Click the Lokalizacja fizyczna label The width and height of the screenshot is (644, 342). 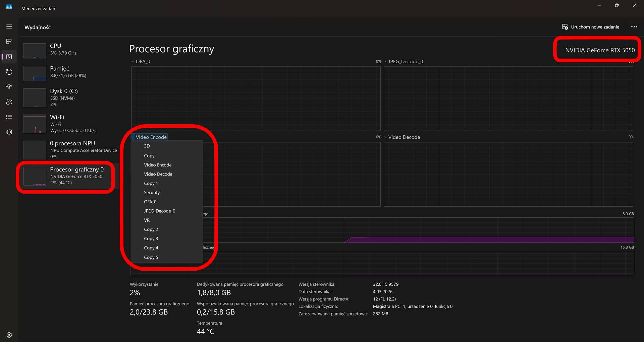click(x=318, y=306)
